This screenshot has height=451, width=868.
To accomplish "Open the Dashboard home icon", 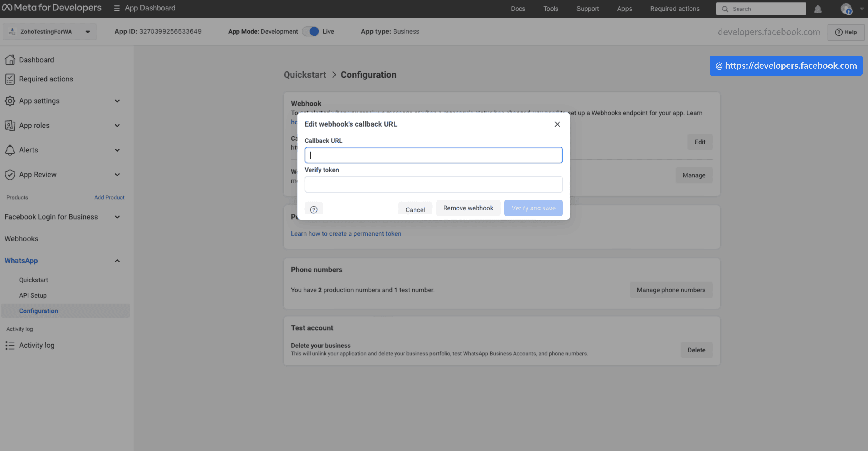I will click(x=10, y=59).
